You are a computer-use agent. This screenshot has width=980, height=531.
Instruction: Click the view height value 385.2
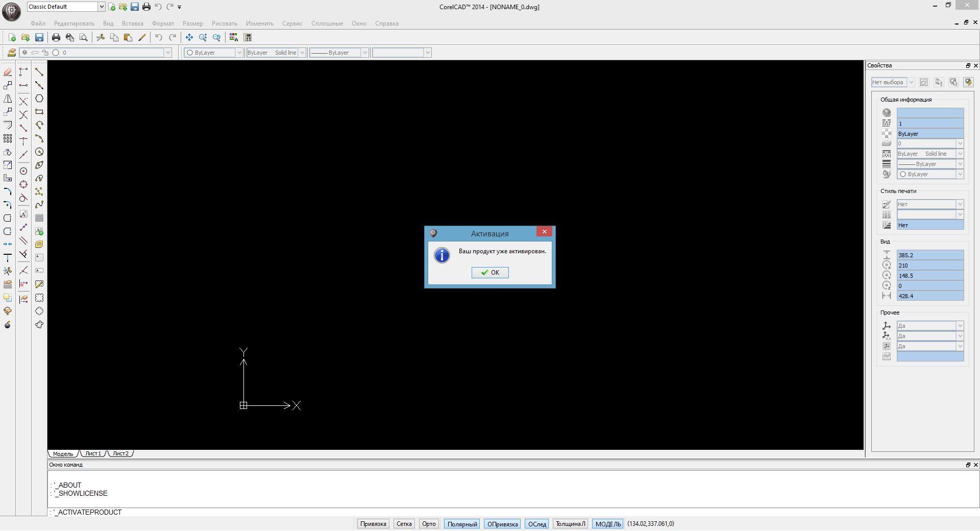[x=930, y=255]
